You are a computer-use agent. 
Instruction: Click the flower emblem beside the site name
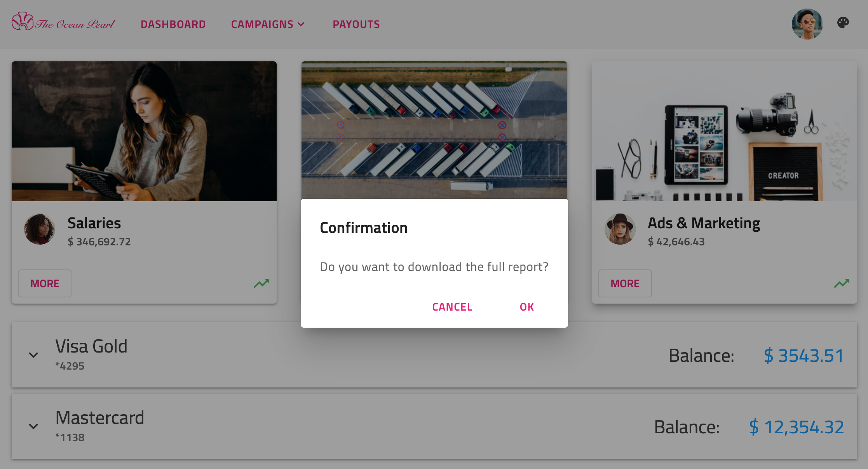pyautogui.click(x=23, y=23)
